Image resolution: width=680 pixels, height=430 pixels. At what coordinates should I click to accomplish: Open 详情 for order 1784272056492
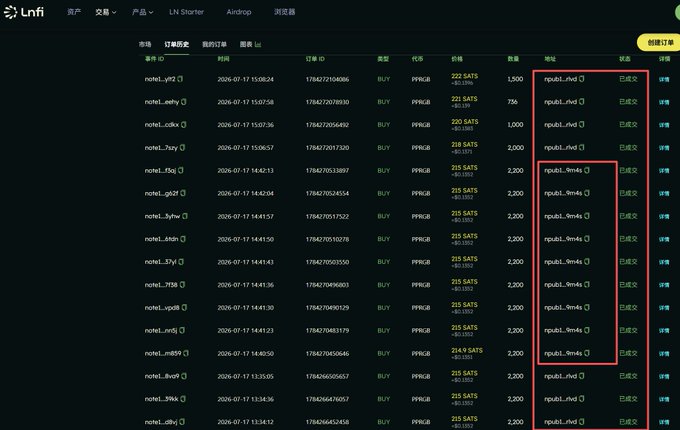(x=664, y=125)
